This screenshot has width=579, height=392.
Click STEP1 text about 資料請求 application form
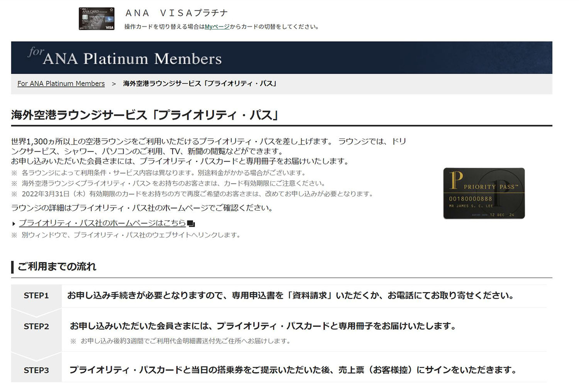(290, 295)
